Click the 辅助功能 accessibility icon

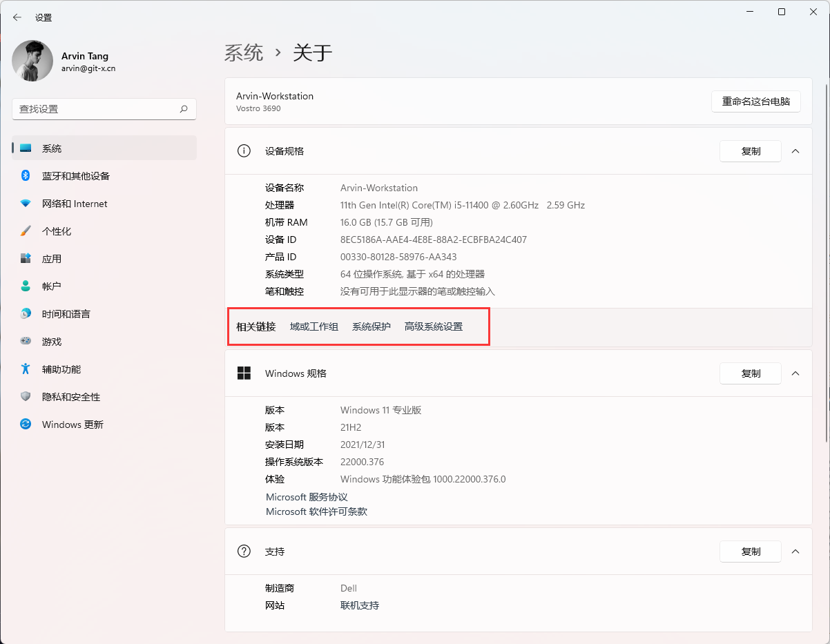(26, 369)
